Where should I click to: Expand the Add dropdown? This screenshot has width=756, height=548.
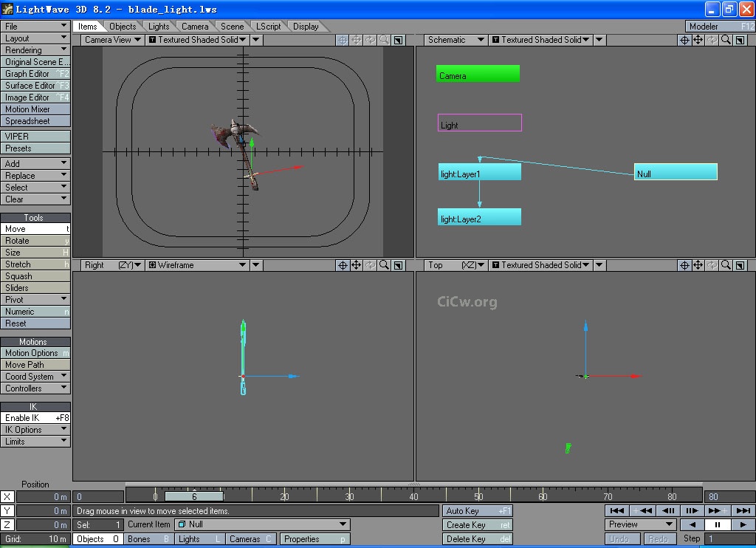tap(35, 163)
